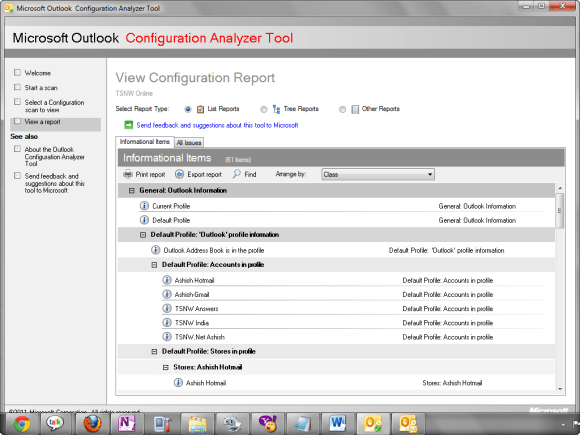This screenshot has height=435, width=580.
Task: Select the TSNW India row text
Action: [x=192, y=323]
